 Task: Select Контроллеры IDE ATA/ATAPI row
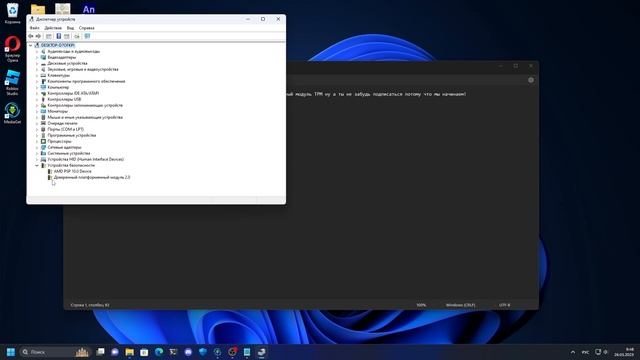73,93
